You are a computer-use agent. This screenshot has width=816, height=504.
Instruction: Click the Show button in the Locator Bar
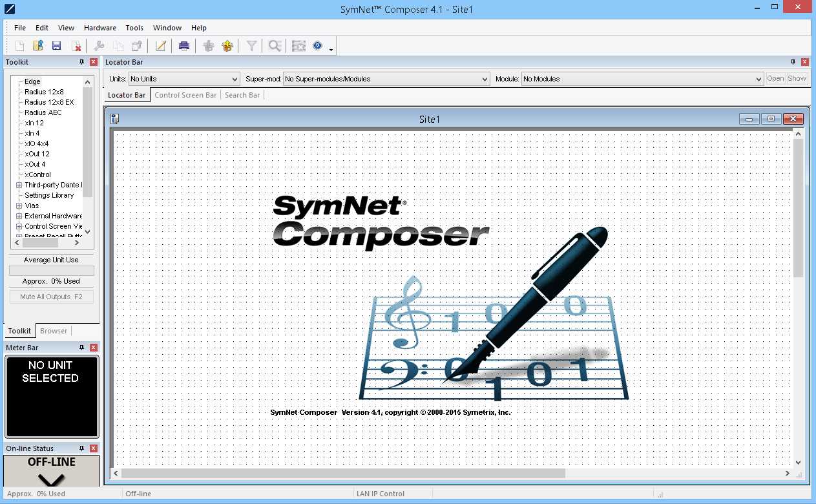pyautogui.click(x=797, y=78)
